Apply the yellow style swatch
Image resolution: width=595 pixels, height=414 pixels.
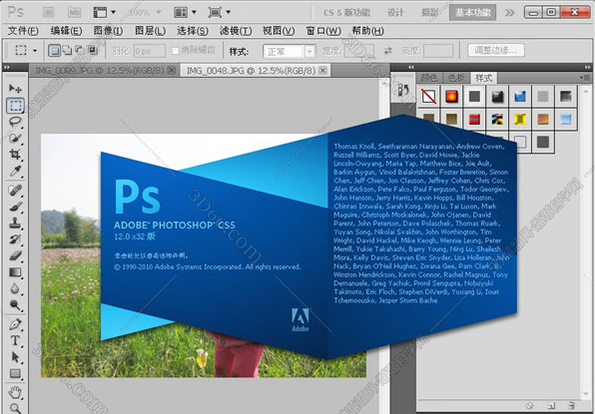coord(520,120)
